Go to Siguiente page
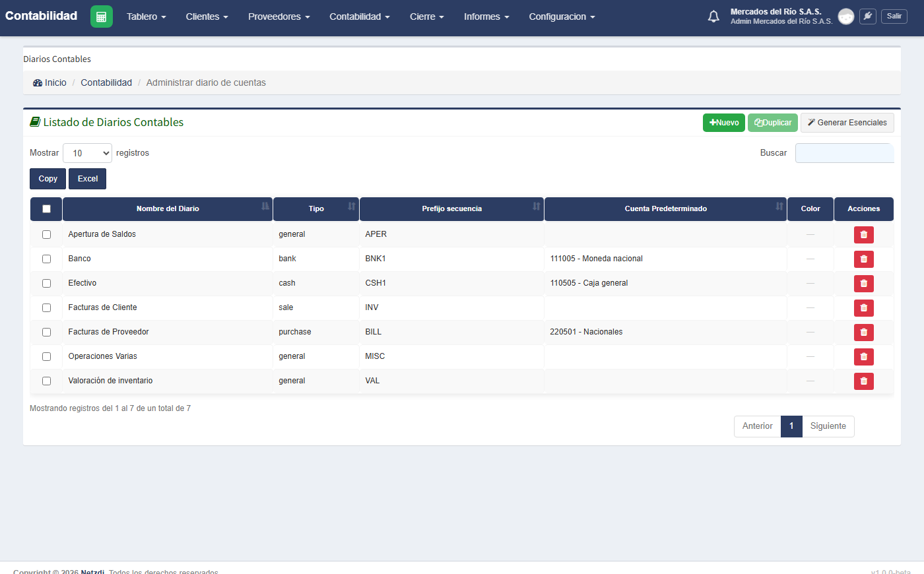 pyautogui.click(x=828, y=426)
